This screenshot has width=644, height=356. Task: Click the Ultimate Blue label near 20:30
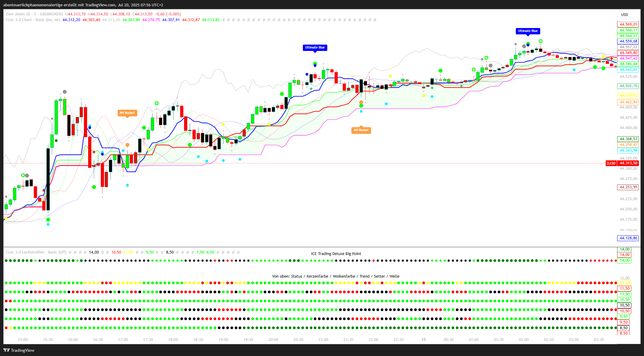315,48
